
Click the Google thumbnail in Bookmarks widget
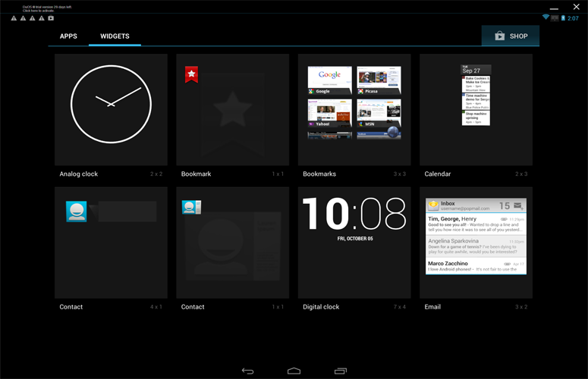point(329,80)
